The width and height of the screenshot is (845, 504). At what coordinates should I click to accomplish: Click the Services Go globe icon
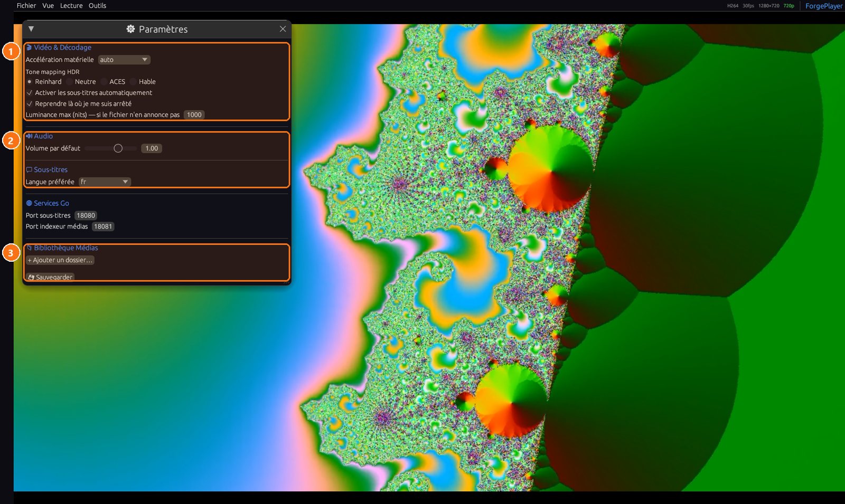(29, 203)
